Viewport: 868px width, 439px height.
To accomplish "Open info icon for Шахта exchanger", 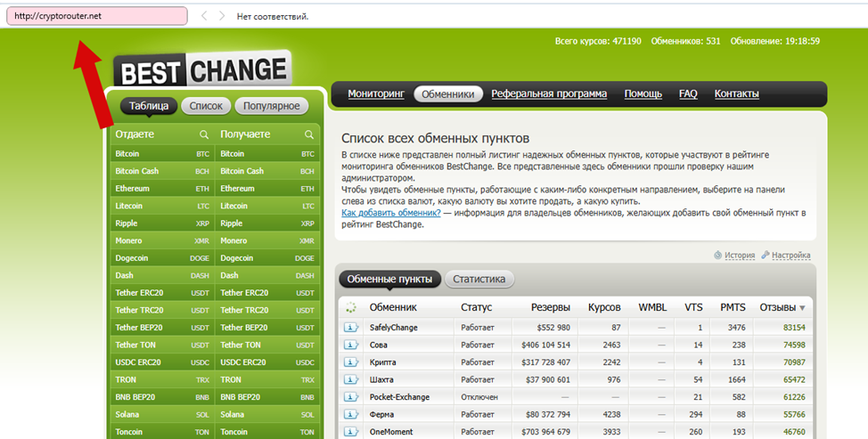I will pos(351,380).
